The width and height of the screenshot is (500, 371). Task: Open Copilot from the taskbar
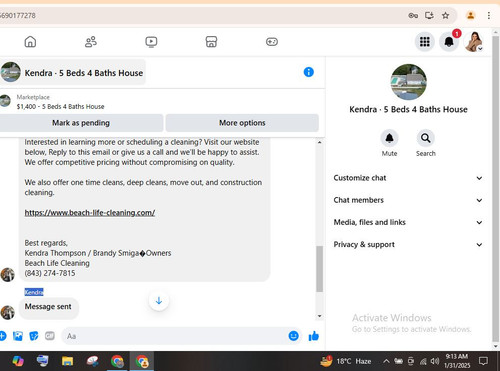[18, 361]
